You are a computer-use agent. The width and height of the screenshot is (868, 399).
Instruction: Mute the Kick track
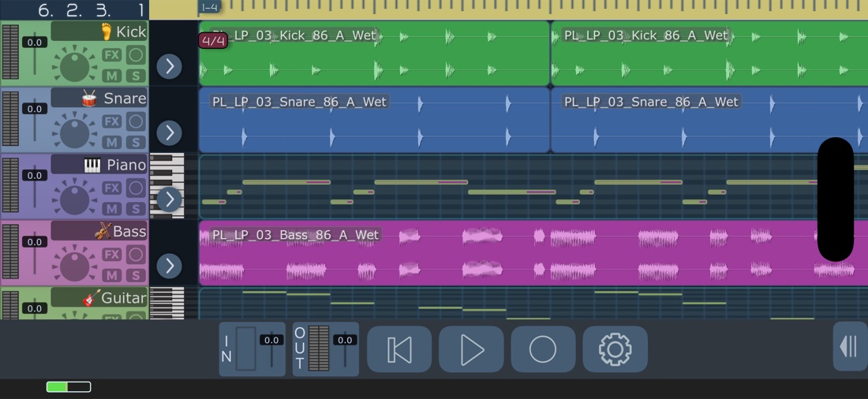112,75
